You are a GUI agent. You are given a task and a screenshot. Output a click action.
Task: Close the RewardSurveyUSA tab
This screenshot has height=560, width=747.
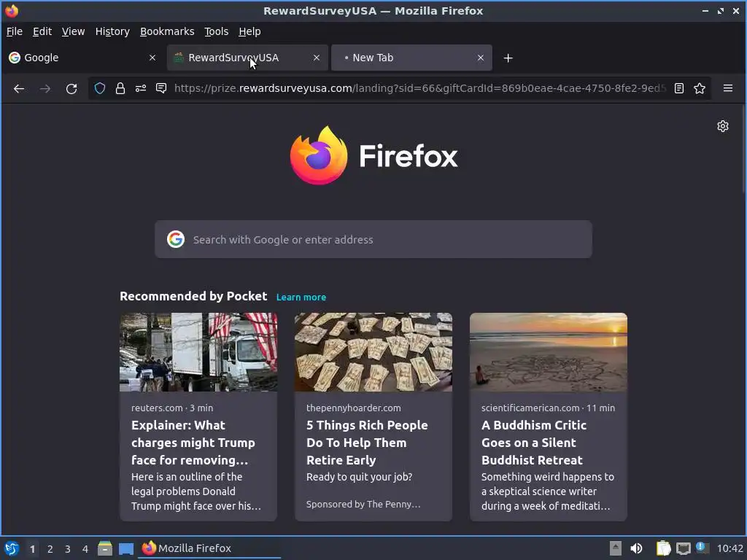[317, 58]
